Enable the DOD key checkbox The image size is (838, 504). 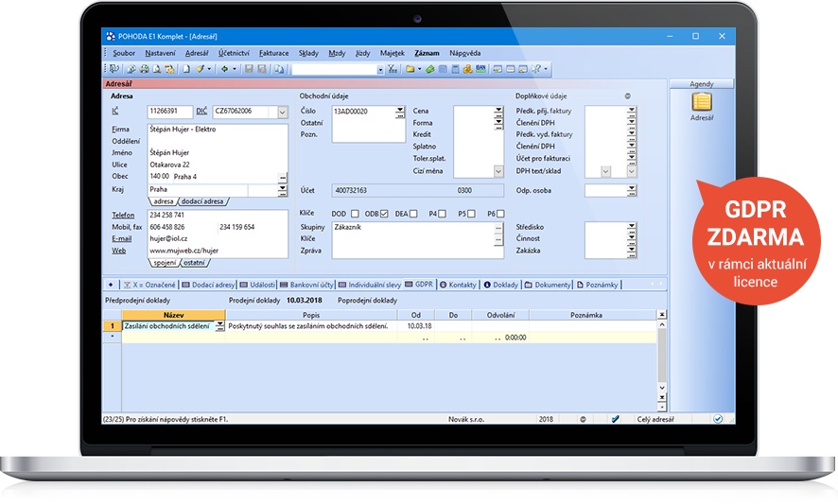coord(357,214)
